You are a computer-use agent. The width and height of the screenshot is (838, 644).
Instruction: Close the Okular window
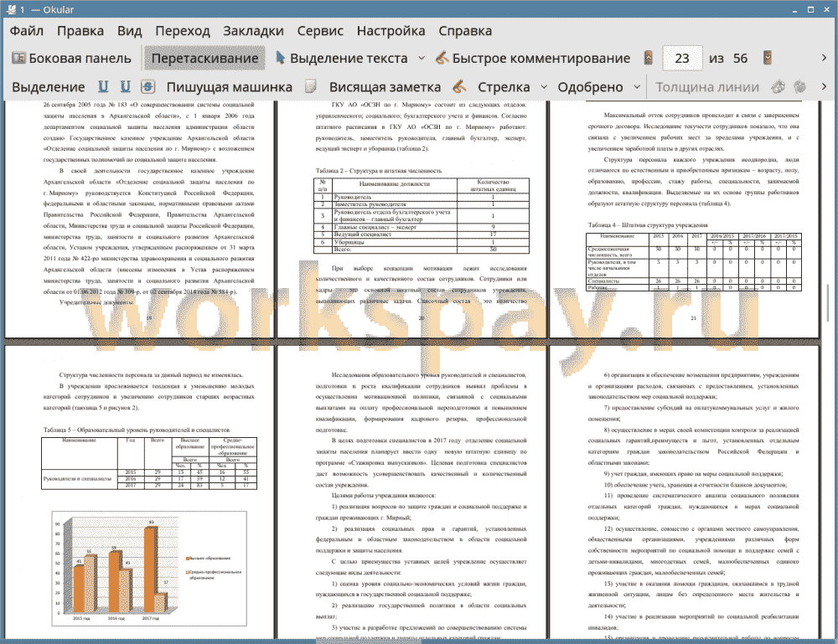pos(825,9)
